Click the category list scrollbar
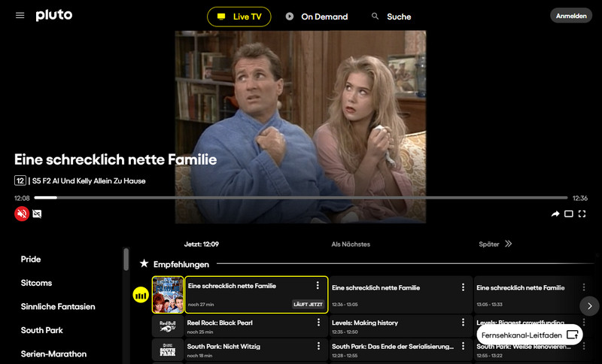Screen dimensions: 602x364 point(126,259)
